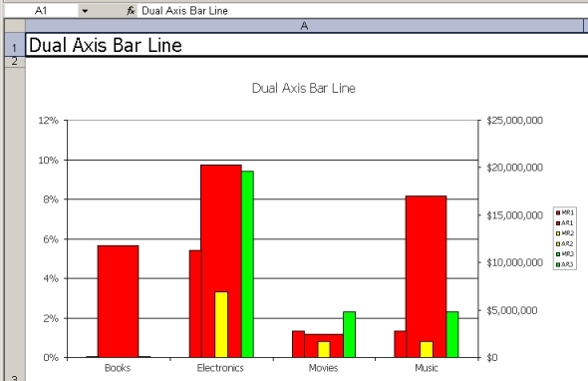Image resolution: width=588 pixels, height=381 pixels.
Task: Click the MR2 legend entry
Action: 565,233
